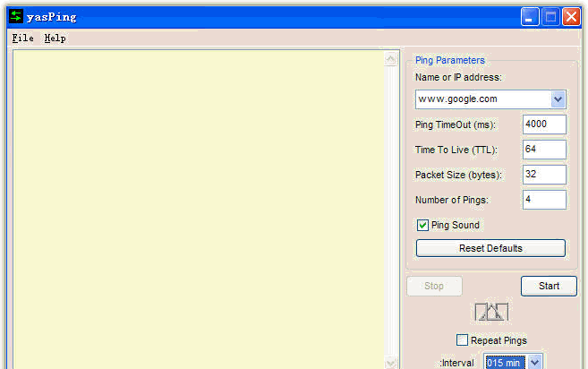Click the Time To Live field

pyautogui.click(x=544, y=150)
